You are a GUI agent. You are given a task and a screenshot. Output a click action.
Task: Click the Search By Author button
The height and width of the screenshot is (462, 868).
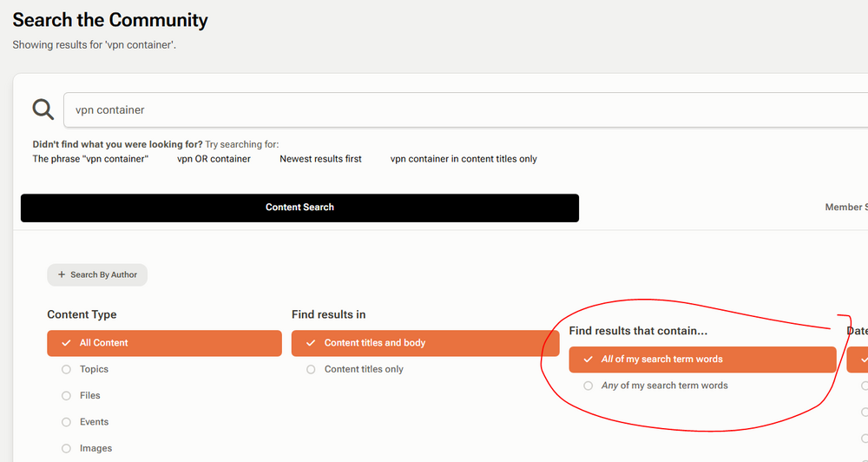(x=97, y=274)
